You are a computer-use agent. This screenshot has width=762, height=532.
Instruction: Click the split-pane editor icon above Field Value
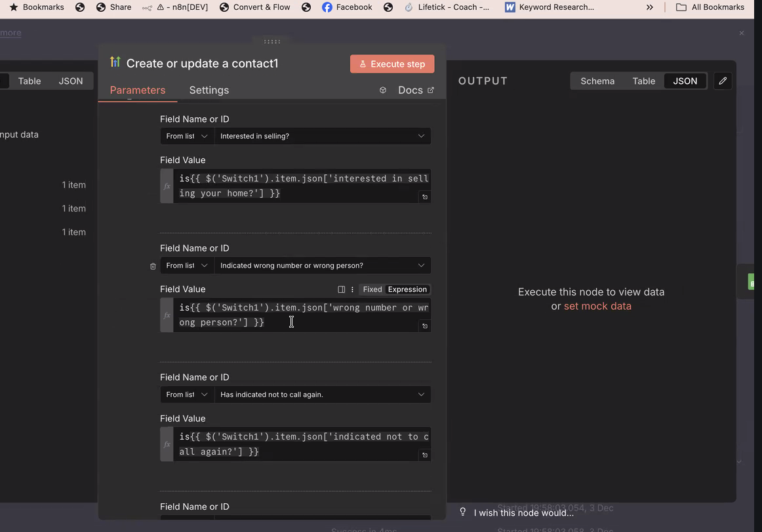click(341, 289)
